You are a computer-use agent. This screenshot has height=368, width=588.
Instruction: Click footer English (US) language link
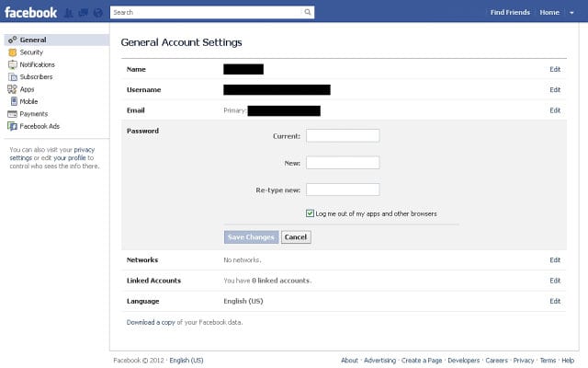click(x=187, y=360)
